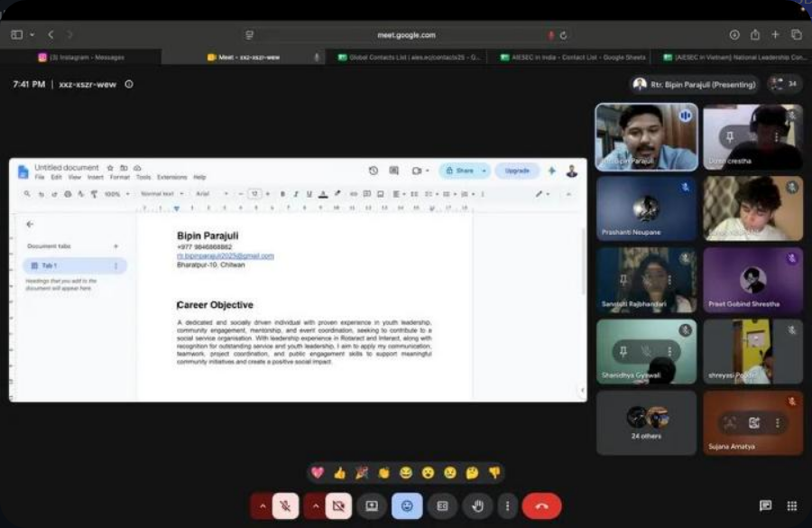The width and height of the screenshot is (812, 528).
Task: Send the thumbs up reaction
Action: click(x=340, y=473)
